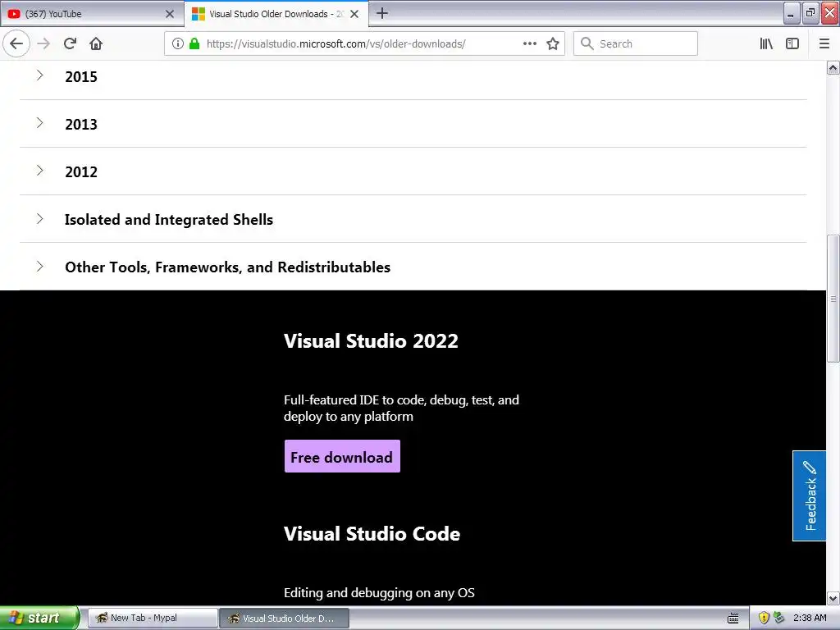This screenshot has width=840, height=630.
Task: Select Visual Studio Older D... taskbar button
Action: (x=285, y=618)
